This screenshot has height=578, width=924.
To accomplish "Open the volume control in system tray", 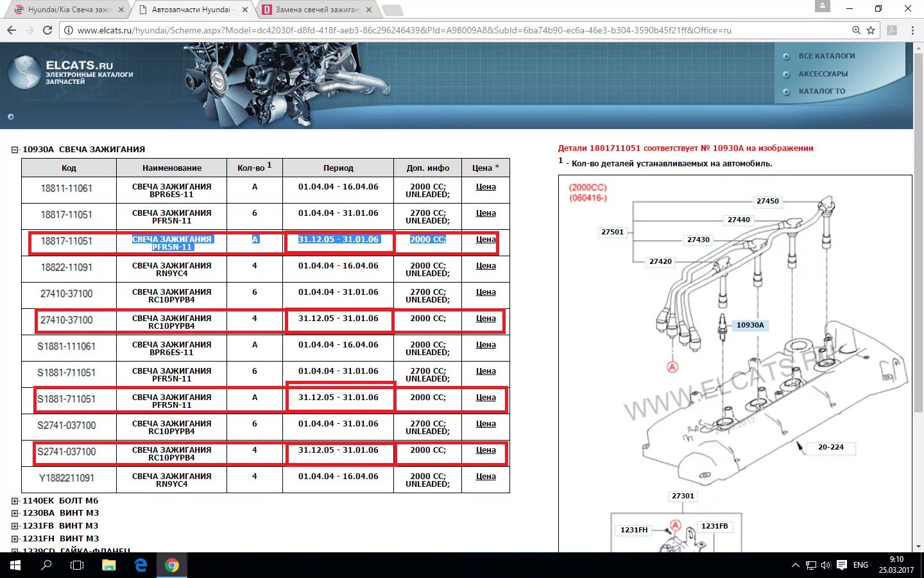I will point(826,565).
